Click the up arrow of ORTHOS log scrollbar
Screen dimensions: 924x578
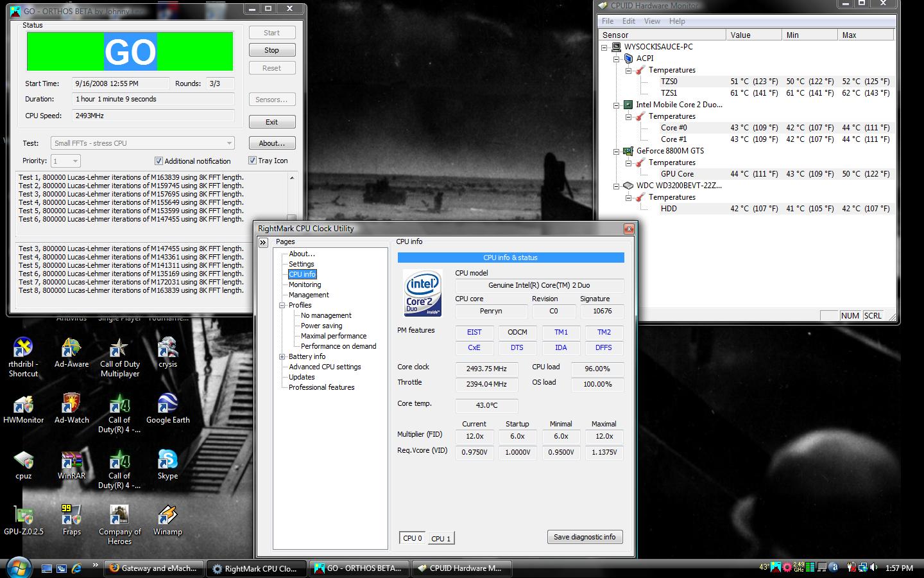292,178
